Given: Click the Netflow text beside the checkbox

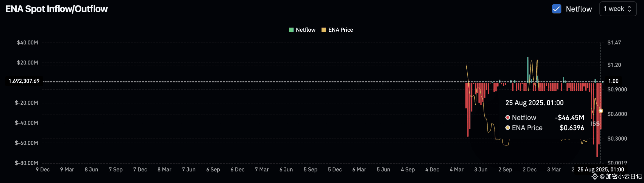Looking at the screenshot, I should (x=579, y=9).
